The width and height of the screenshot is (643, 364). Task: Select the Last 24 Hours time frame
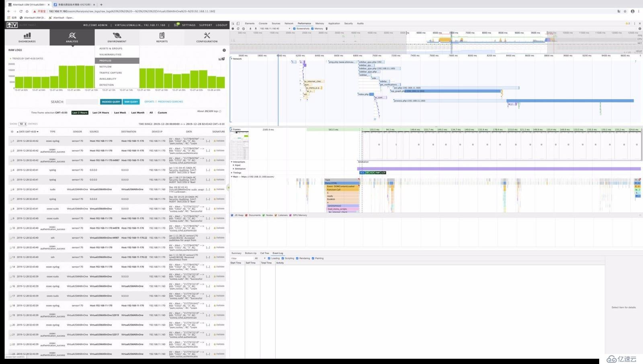[100, 112]
